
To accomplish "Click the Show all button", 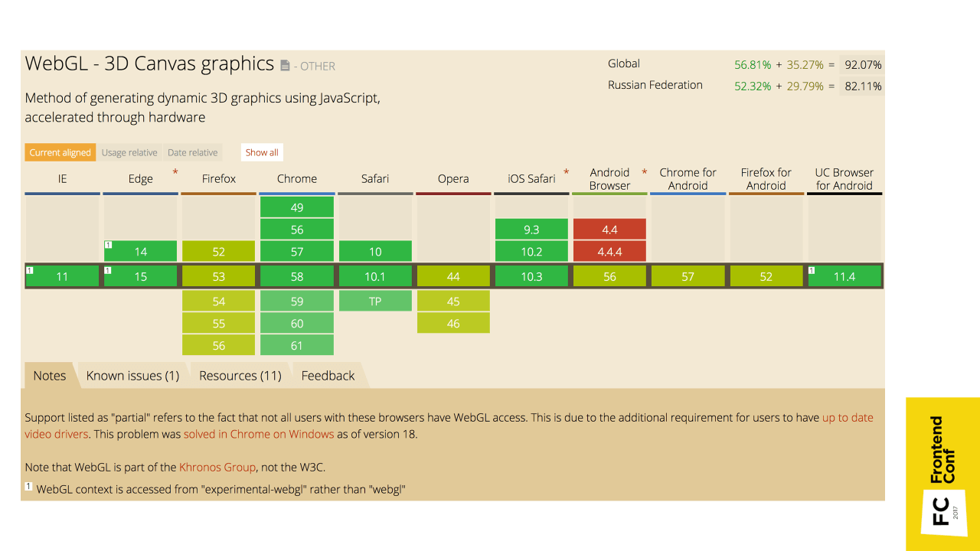I will click(262, 152).
